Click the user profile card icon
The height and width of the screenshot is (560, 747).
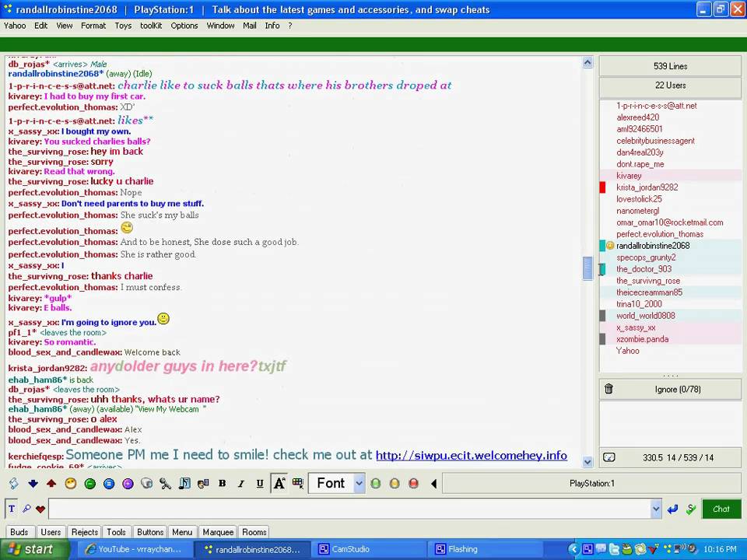203,484
